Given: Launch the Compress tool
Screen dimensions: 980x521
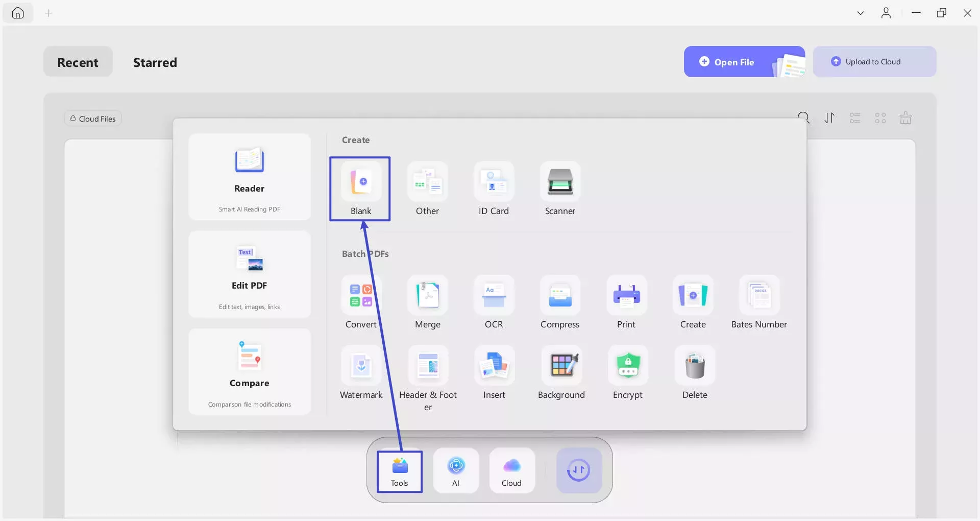Looking at the screenshot, I should (559, 301).
